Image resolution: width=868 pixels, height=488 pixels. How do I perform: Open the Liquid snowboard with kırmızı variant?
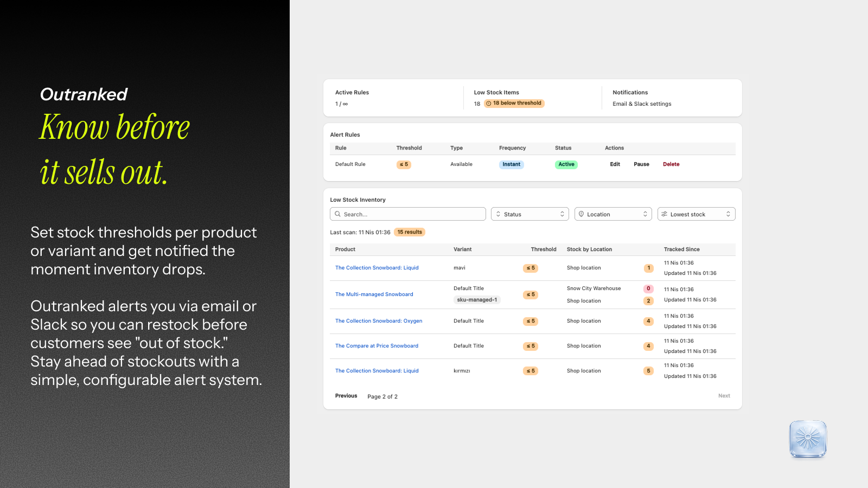pos(377,371)
